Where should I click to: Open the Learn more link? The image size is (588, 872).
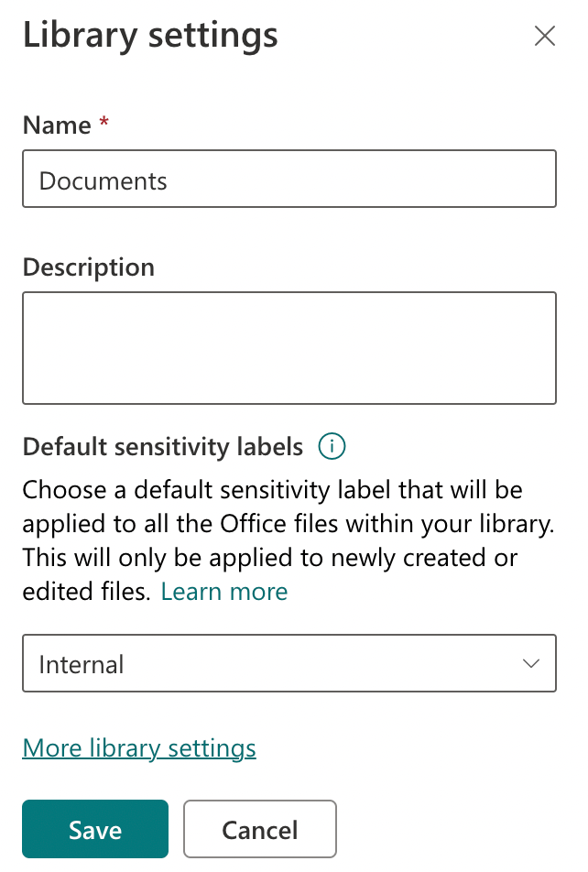pyautogui.click(x=224, y=592)
